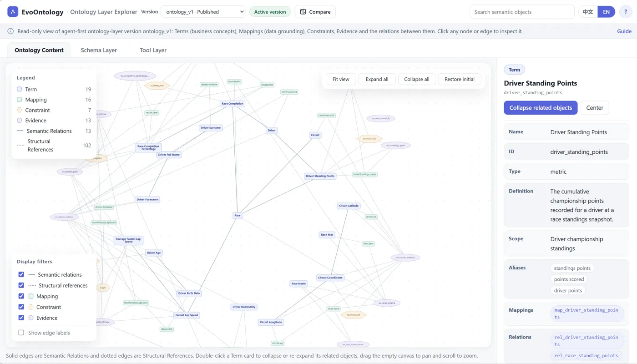Select the Driver Nationality node
The height and width of the screenshot is (364, 637).
pos(244,307)
